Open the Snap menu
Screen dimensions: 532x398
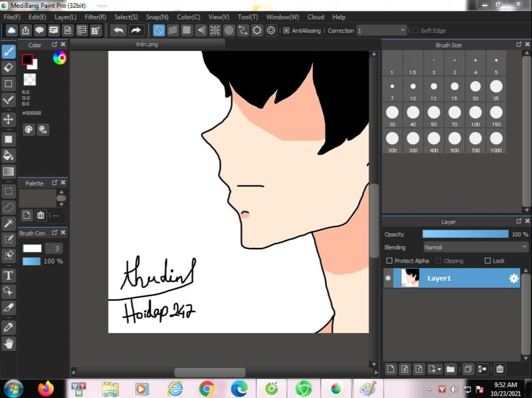point(157,17)
